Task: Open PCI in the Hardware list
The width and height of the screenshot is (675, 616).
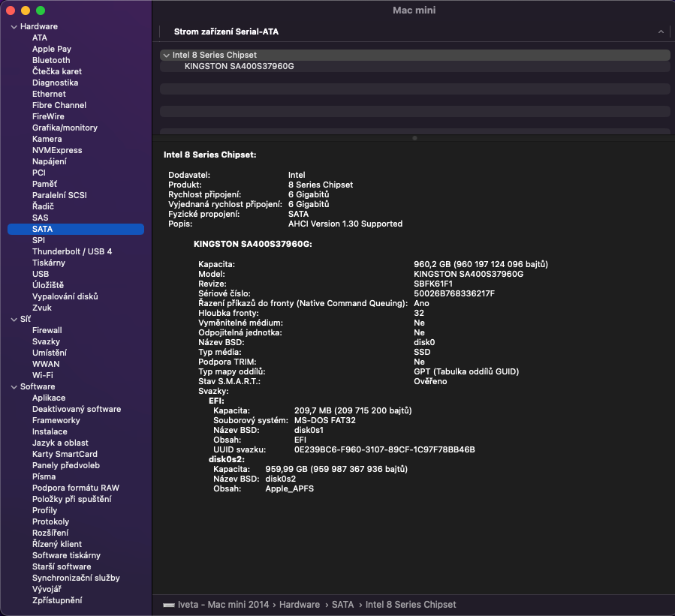Action: [x=39, y=173]
